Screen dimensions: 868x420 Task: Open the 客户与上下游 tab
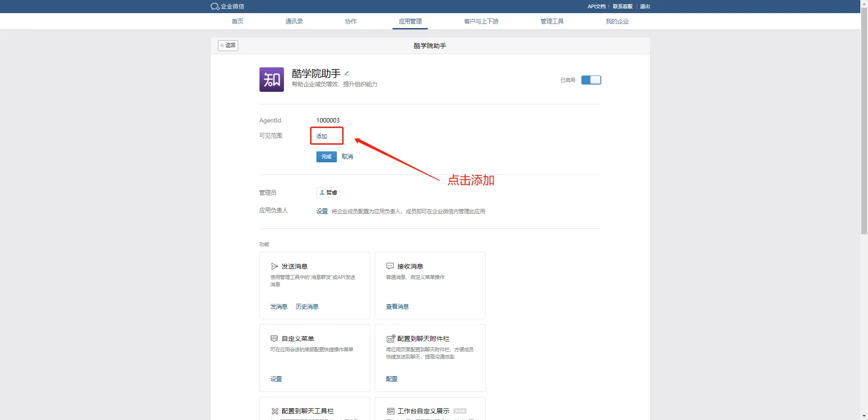point(481,21)
